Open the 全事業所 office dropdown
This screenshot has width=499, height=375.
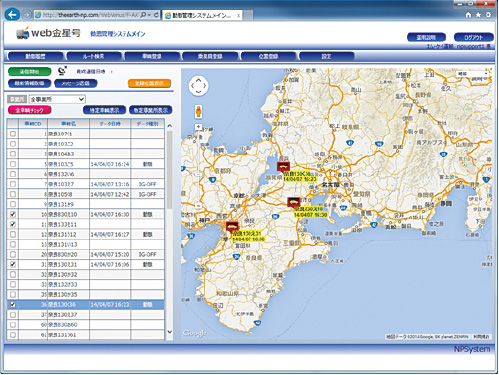coord(57,99)
